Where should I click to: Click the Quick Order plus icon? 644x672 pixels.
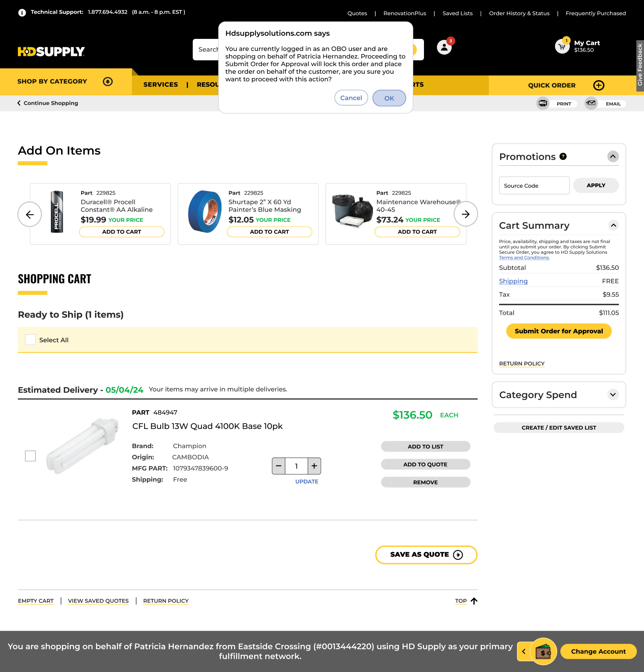click(x=599, y=85)
